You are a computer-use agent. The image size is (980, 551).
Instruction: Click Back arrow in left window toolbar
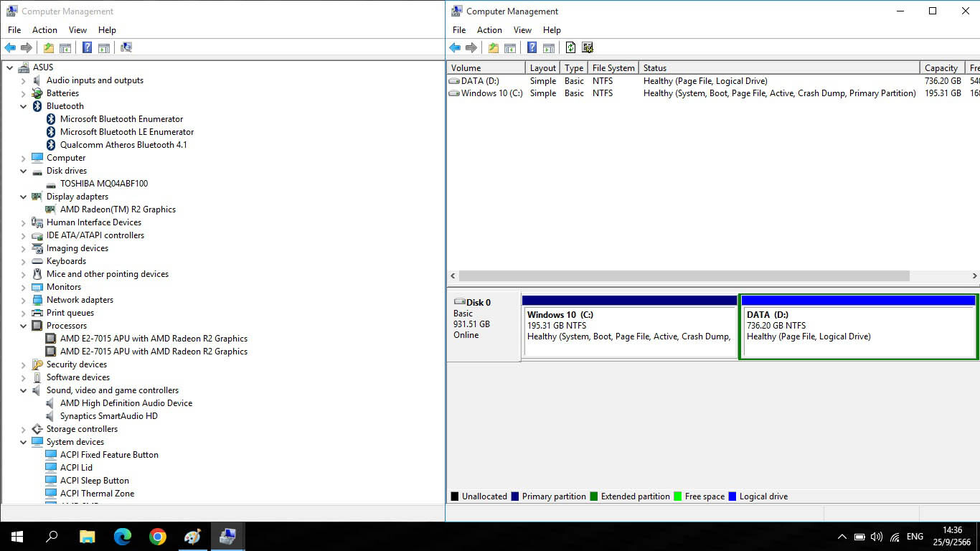10,48
